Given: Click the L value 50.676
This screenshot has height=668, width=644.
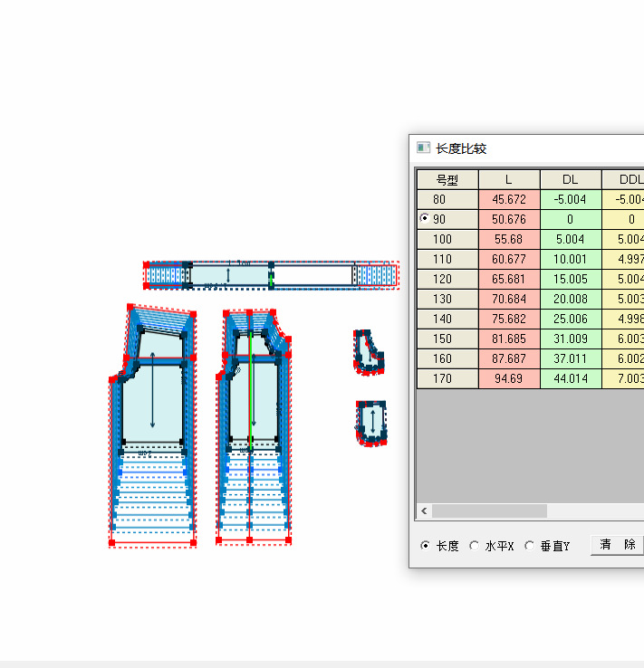Looking at the screenshot, I should [x=509, y=219].
